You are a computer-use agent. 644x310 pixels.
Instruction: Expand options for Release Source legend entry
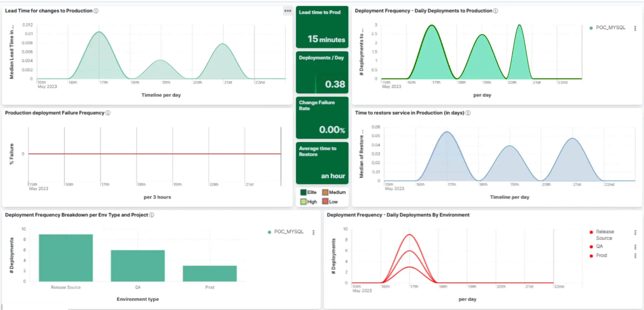(635, 233)
